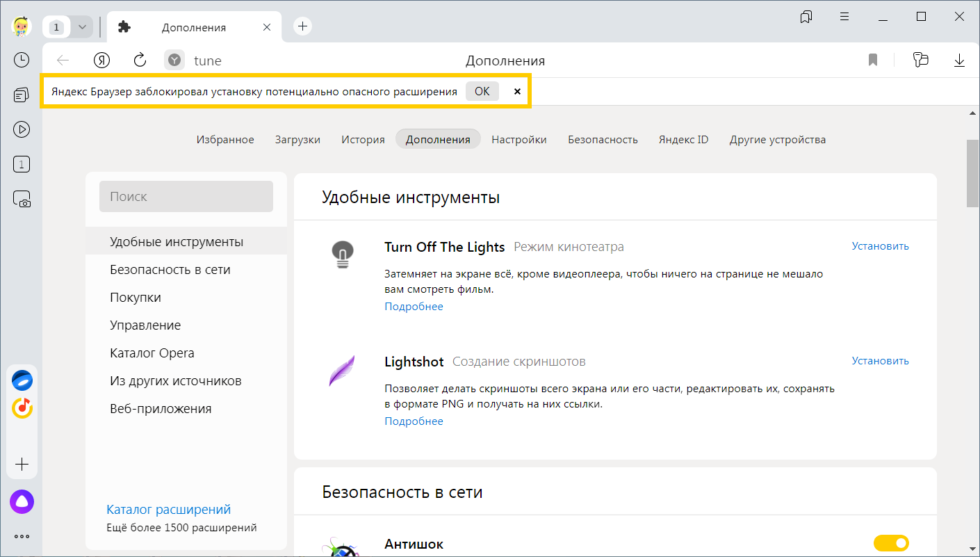The width and height of the screenshot is (980, 557).
Task: Switch to the Безопасность tab
Action: [602, 139]
